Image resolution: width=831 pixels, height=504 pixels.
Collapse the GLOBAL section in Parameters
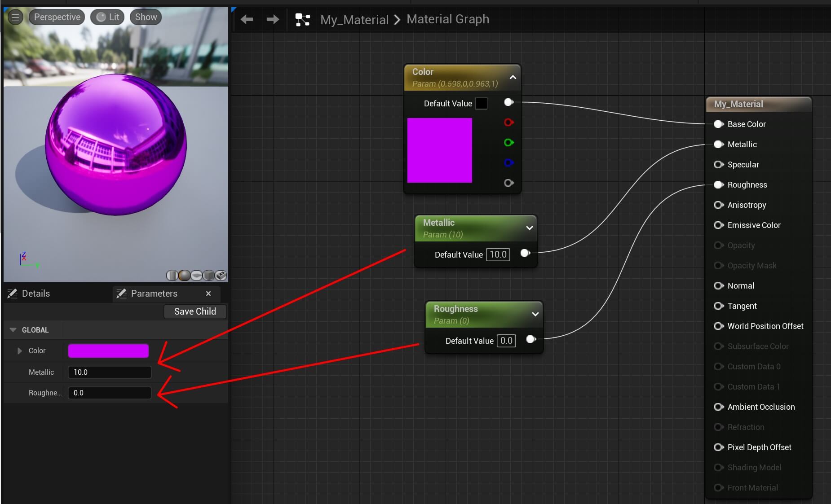13,330
